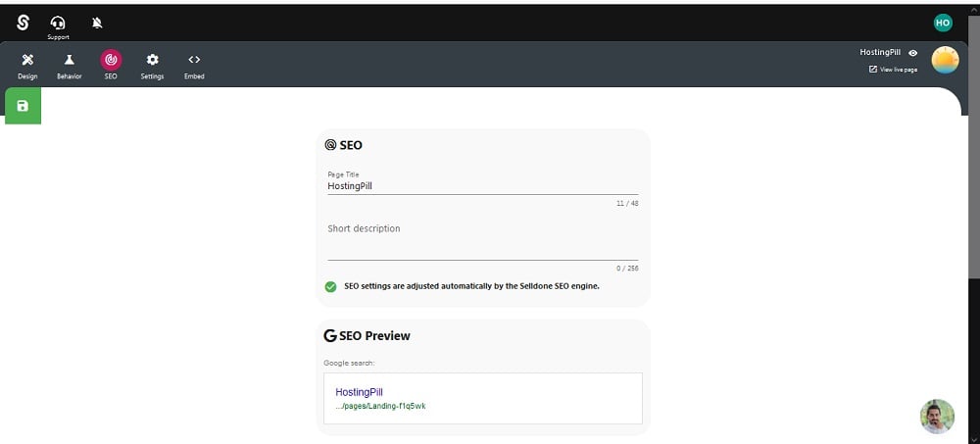The image size is (980, 444).
Task: Click the sun theme icon
Action: point(945,60)
